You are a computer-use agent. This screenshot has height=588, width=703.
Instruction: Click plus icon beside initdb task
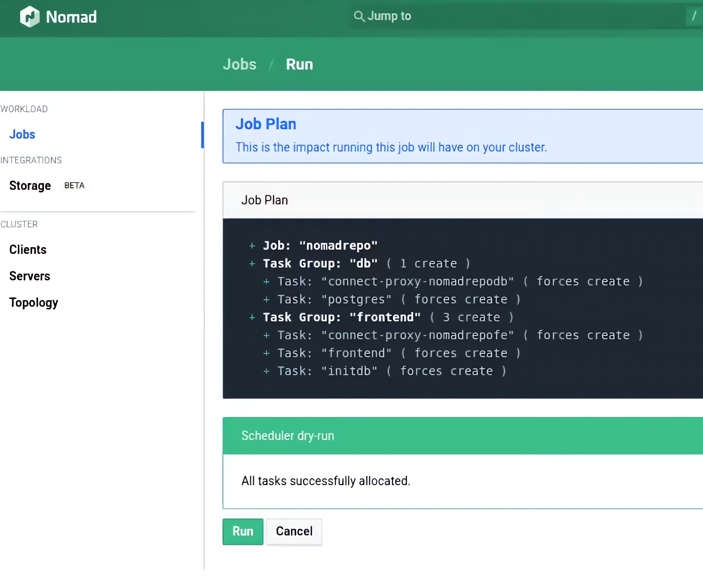(x=266, y=371)
